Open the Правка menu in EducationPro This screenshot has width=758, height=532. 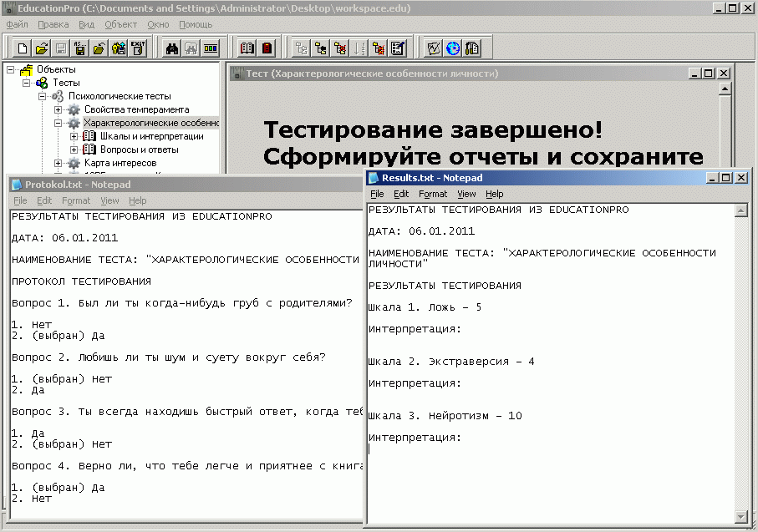53,25
